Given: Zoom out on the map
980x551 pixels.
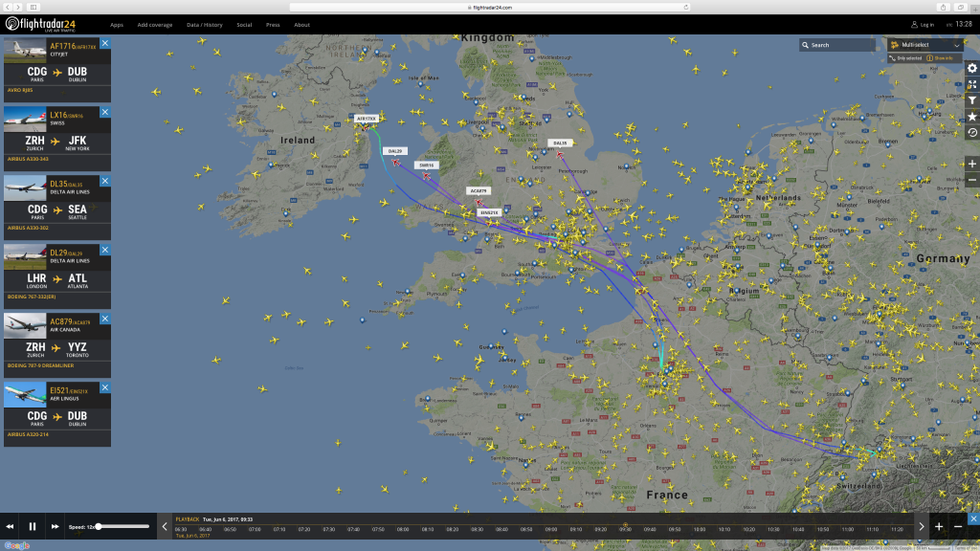Looking at the screenshot, I should pyautogui.click(x=972, y=180).
